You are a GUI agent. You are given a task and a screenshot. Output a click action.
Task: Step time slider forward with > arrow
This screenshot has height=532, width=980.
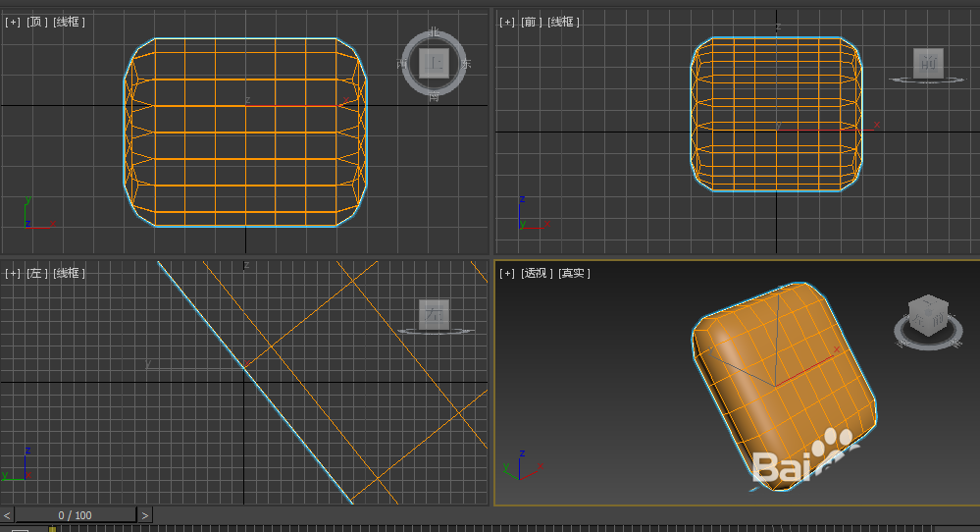pos(144,515)
